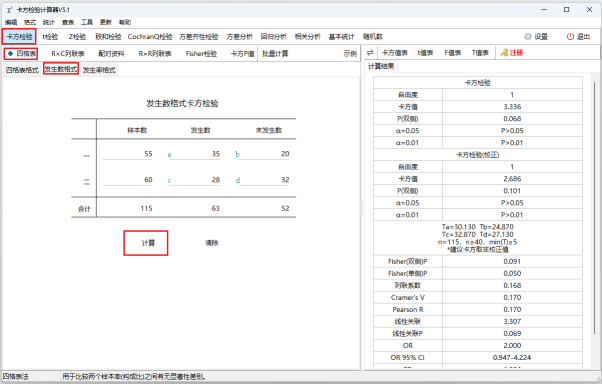Click the corrected chi-square value 2.686

[512, 179]
